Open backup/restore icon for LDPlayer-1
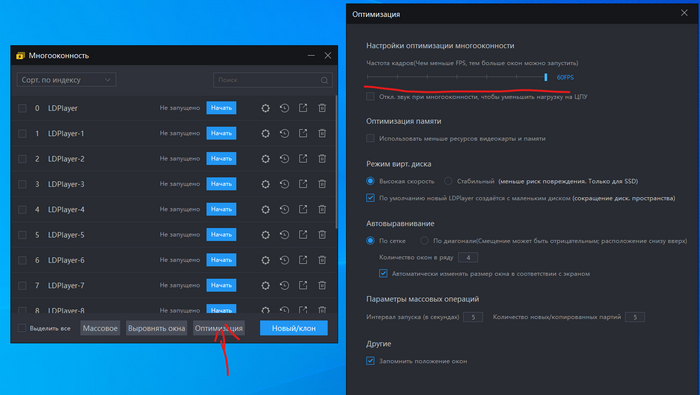This screenshot has height=395, width=700. click(x=284, y=133)
